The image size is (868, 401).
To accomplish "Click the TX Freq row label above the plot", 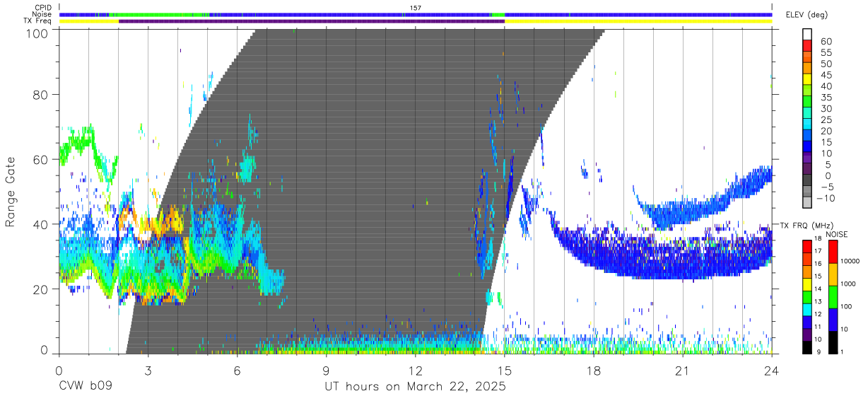I will coord(37,21).
